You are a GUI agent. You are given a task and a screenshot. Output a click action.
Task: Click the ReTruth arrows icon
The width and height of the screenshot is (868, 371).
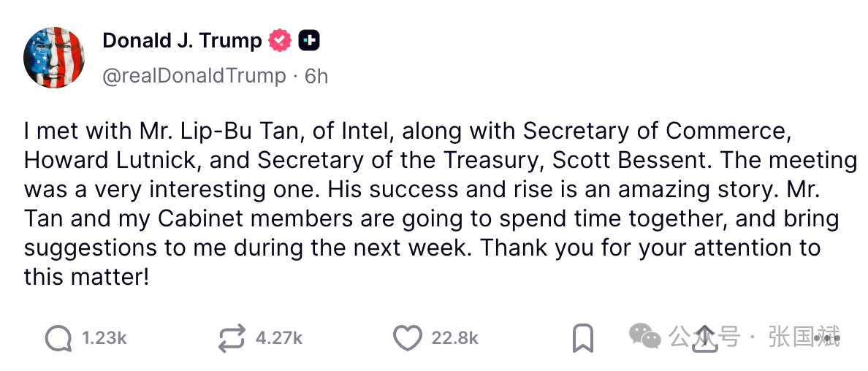(232, 338)
